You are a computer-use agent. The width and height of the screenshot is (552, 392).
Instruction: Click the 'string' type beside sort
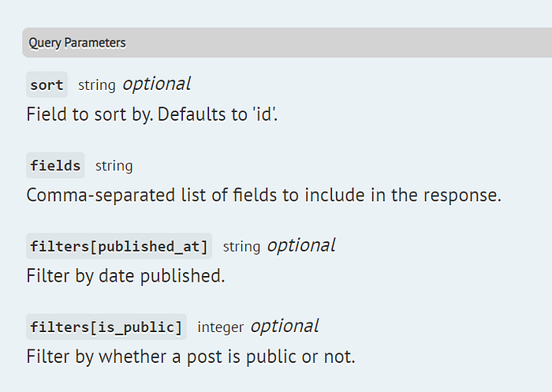click(96, 84)
